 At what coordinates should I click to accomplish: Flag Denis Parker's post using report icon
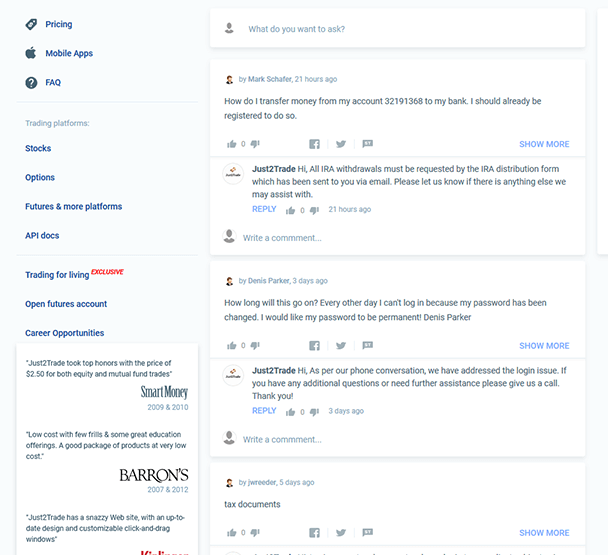coord(368,345)
